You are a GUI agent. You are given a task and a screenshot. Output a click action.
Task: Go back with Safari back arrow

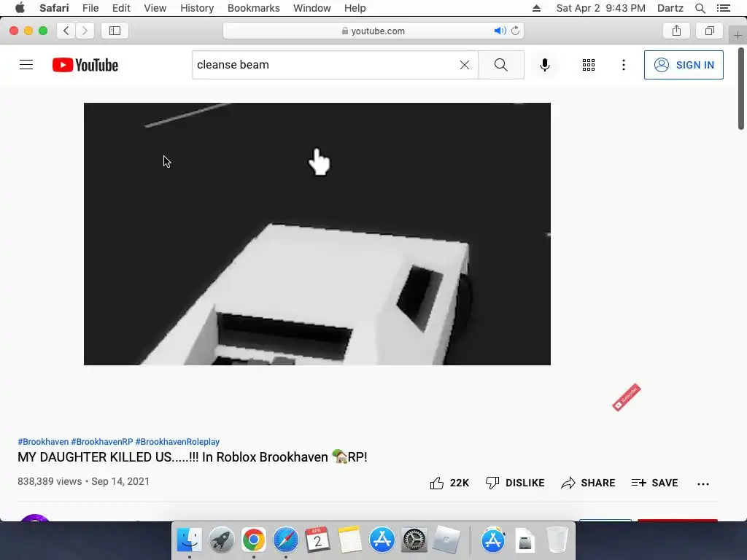pos(66,31)
